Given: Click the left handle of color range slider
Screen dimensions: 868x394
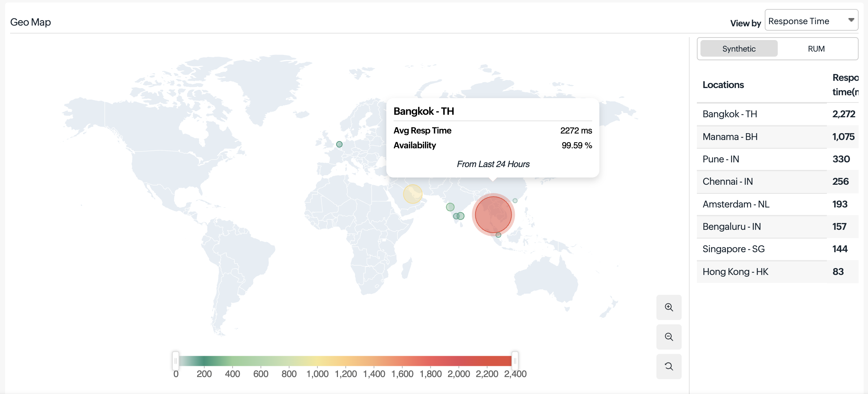Looking at the screenshot, I should tap(175, 360).
